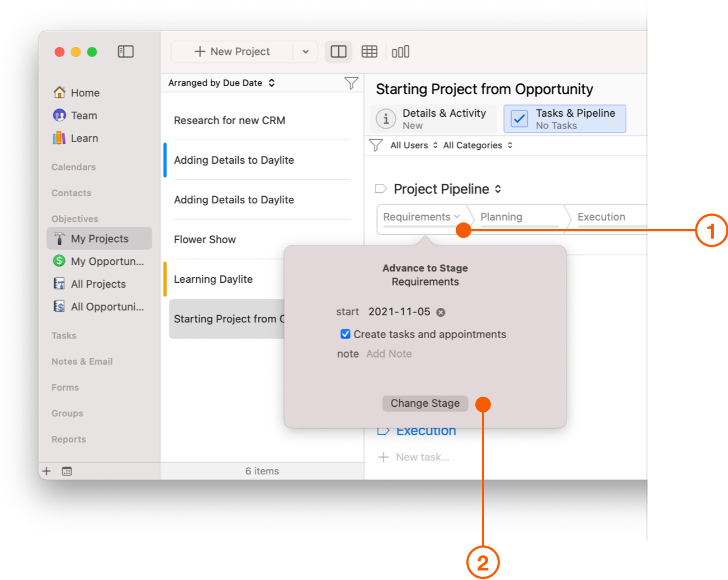The width and height of the screenshot is (728, 580).
Task: Open the New Project dropdown arrow
Action: tap(305, 52)
